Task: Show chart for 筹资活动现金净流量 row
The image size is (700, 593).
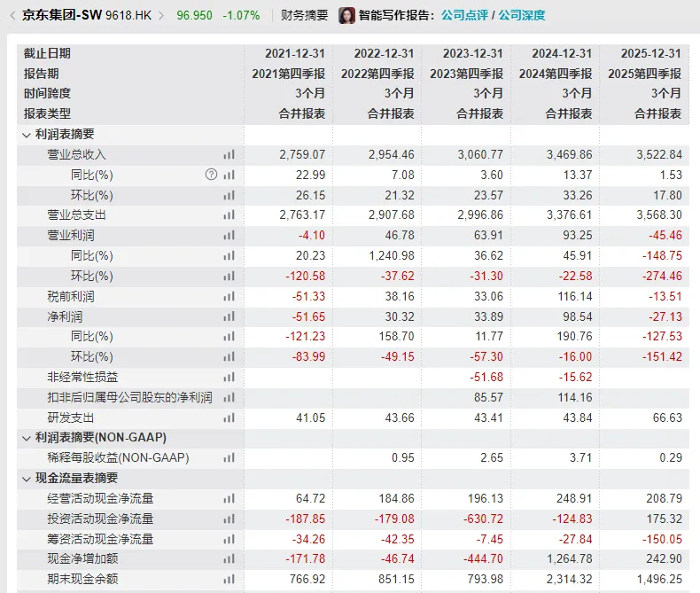Action: [x=229, y=539]
